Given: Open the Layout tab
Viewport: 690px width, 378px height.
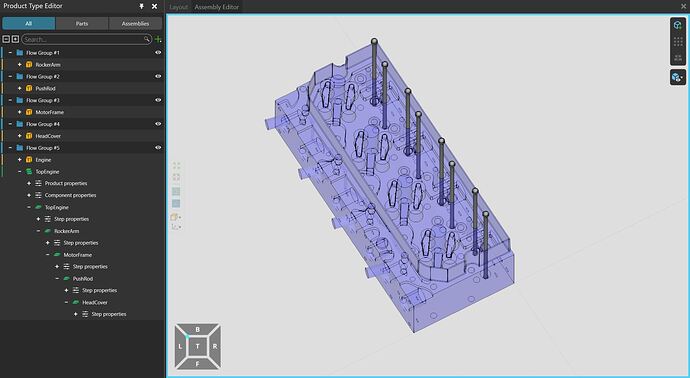Looking at the screenshot, I should pyautogui.click(x=178, y=7).
